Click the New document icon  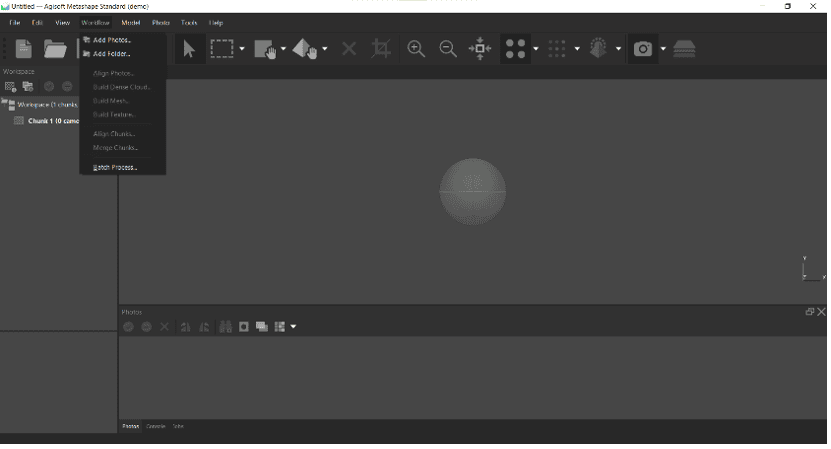click(x=24, y=49)
